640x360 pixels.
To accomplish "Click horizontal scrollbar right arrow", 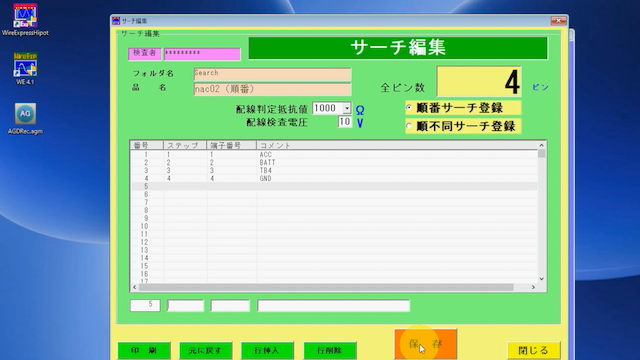I will point(533,287).
